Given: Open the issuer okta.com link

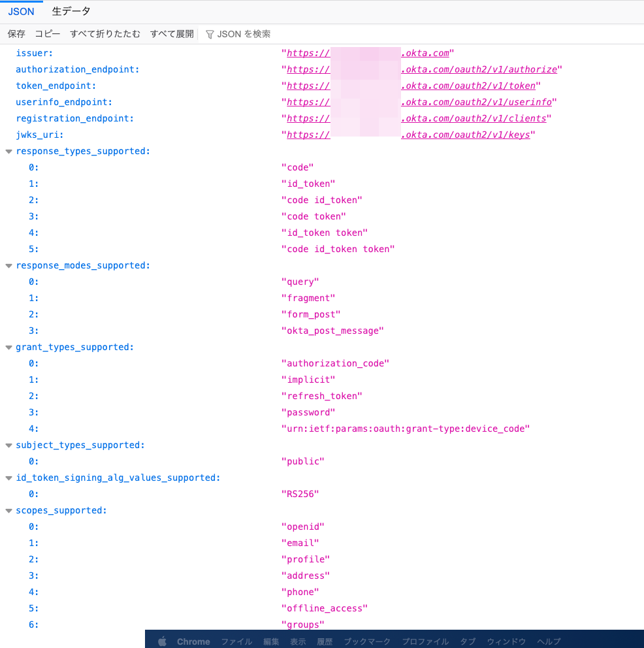Looking at the screenshot, I should tap(368, 54).
